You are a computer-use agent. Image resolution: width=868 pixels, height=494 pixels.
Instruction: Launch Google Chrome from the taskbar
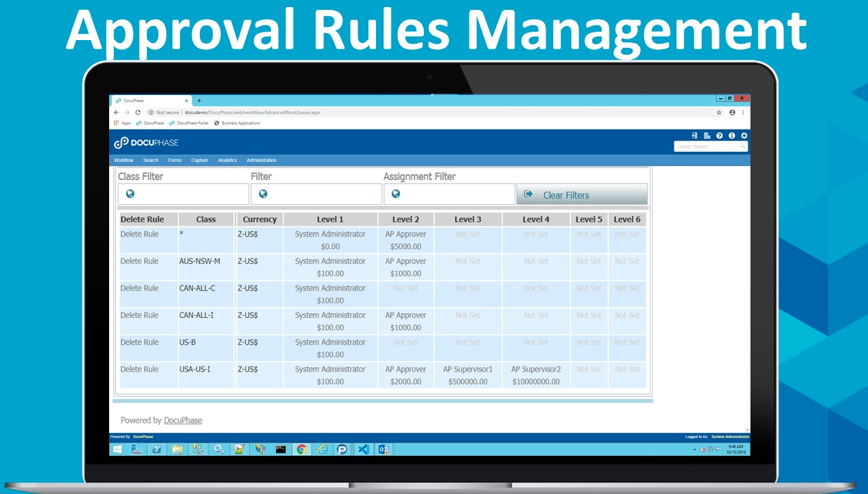[301, 449]
